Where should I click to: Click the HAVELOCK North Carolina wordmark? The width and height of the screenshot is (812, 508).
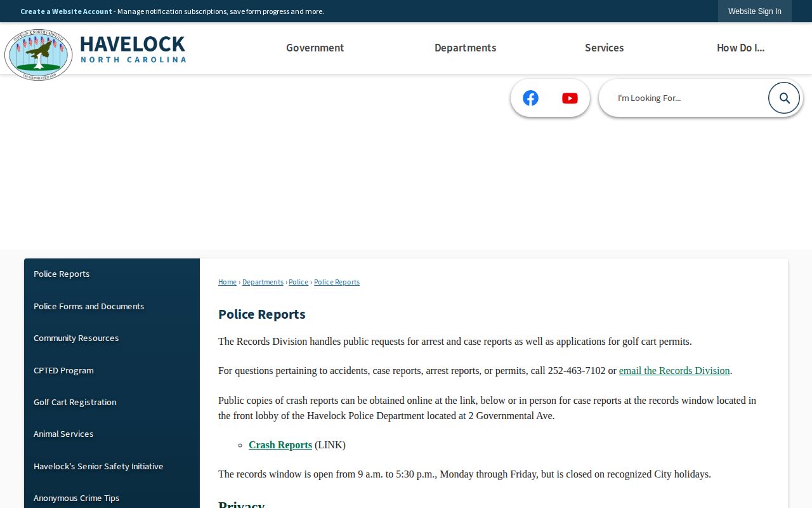[133, 49]
